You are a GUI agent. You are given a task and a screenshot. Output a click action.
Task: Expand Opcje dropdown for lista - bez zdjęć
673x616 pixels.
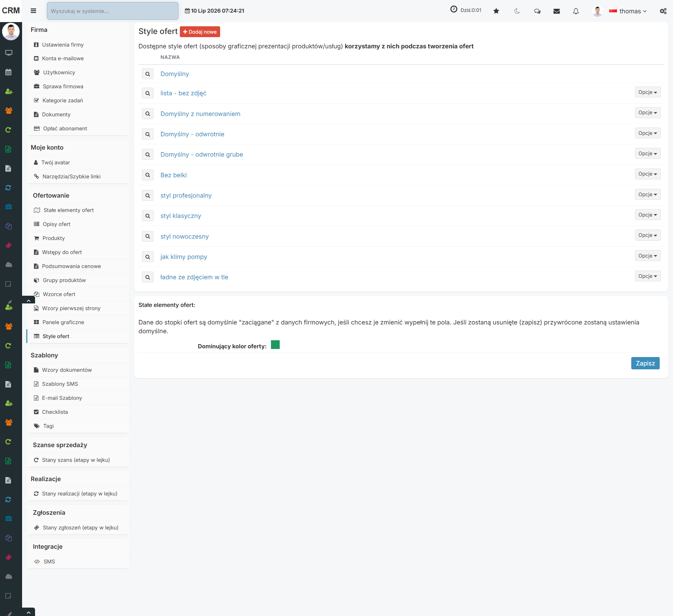tap(647, 92)
